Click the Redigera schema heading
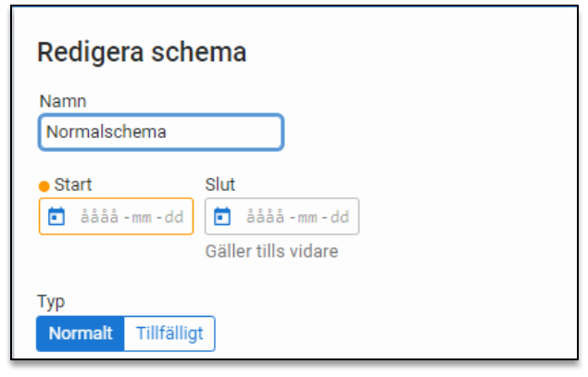 coord(142,52)
